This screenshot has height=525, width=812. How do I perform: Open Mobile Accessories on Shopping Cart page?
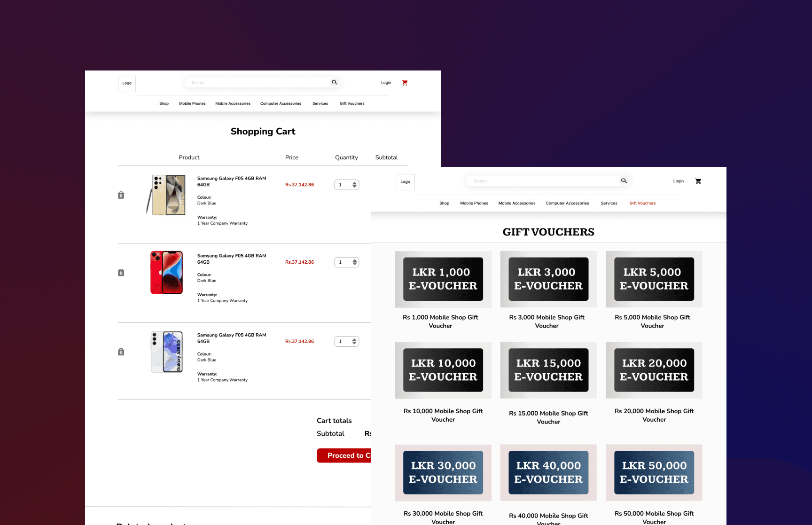(233, 103)
